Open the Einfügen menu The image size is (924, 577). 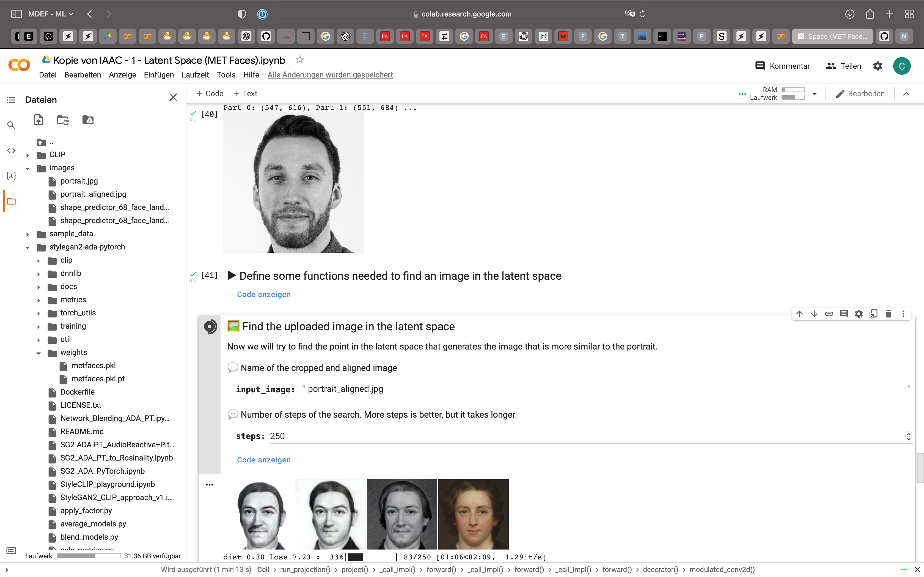click(x=158, y=75)
